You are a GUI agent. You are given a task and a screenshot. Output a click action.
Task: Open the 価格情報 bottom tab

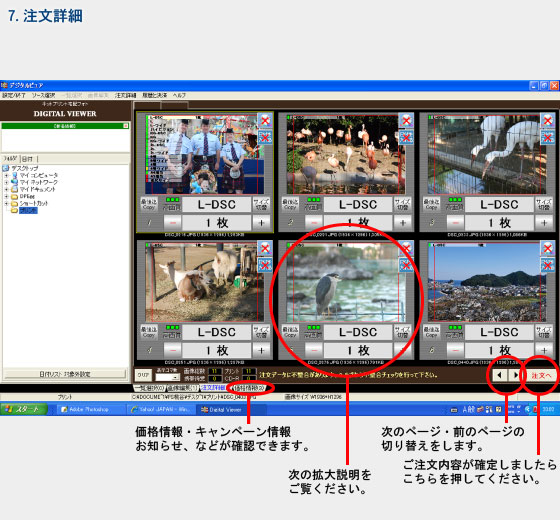coord(249,388)
